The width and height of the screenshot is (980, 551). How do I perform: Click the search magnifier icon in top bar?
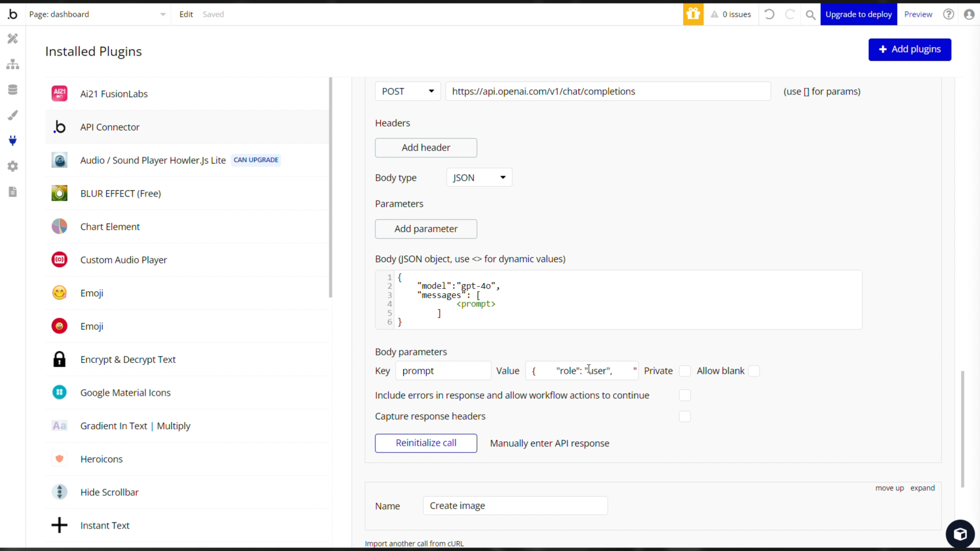point(810,15)
